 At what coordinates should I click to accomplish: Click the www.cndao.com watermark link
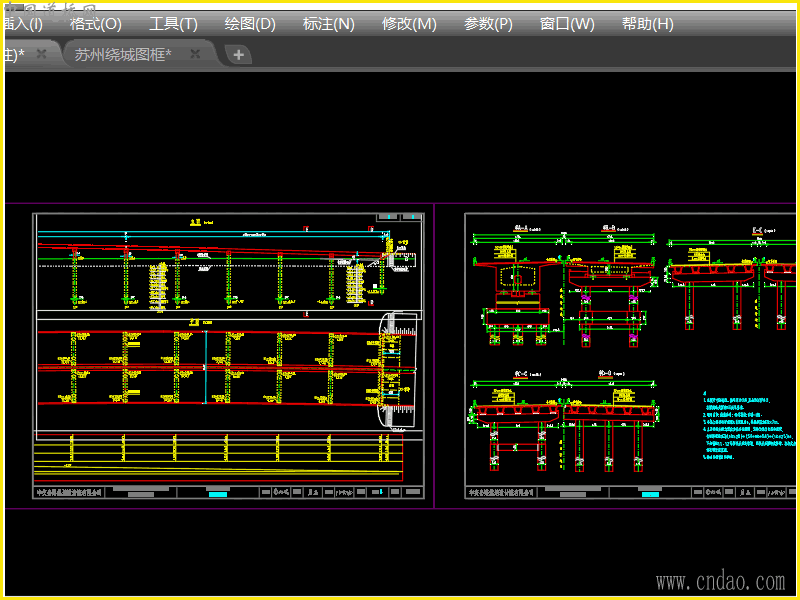pos(720,581)
